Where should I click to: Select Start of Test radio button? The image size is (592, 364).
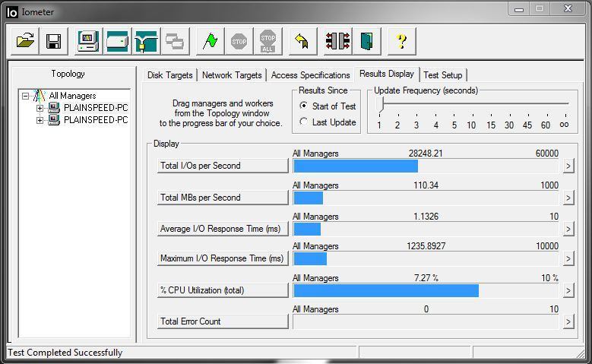tap(303, 106)
